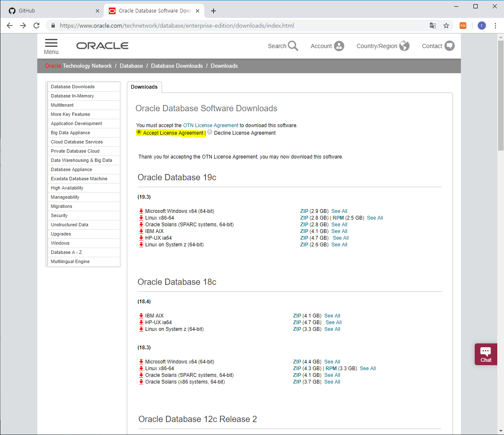Image resolution: width=504 pixels, height=435 pixels.
Task: Download 19c Linux on System z ZIP (2.6 GB)
Action: (x=304, y=245)
